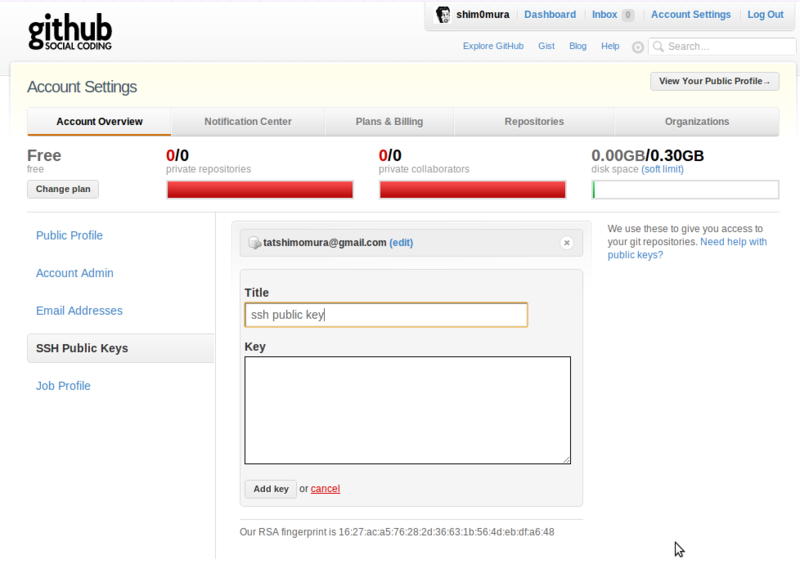800x564 pixels.
Task: Open the Inbox link
Action: click(604, 15)
